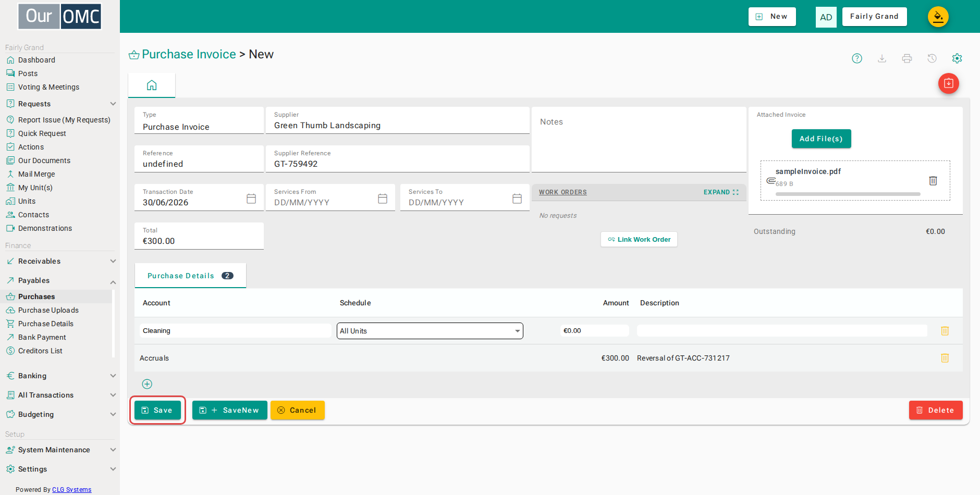Click the New button in top bar
The width and height of the screenshot is (980, 495).
(772, 17)
